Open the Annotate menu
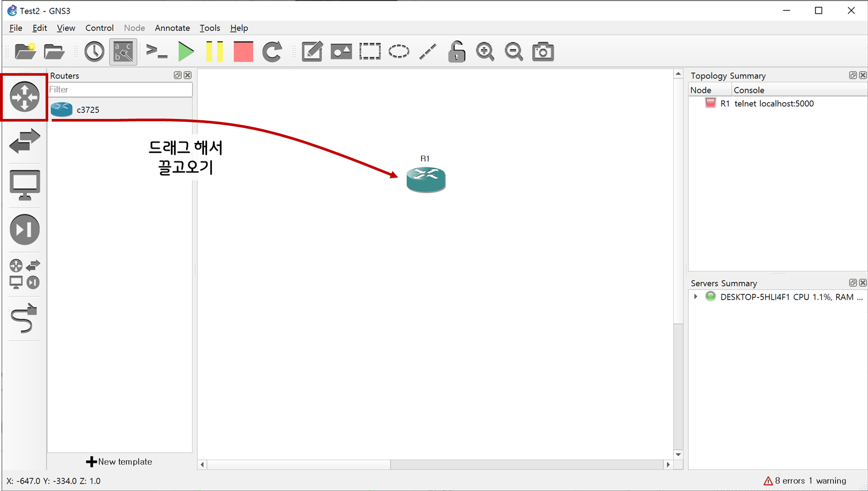 pos(172,28)
